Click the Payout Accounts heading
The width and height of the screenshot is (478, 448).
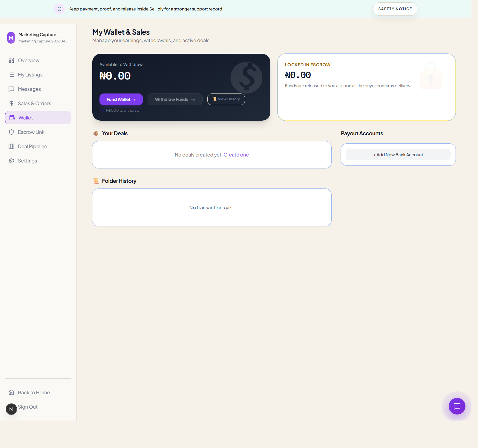(362, 134)
